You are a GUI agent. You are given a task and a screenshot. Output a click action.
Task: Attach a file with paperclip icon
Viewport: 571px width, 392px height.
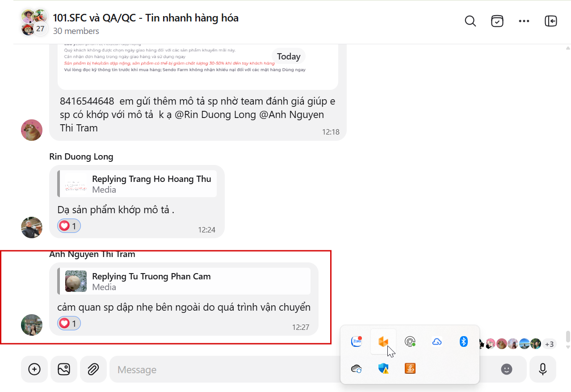[93, 369]
